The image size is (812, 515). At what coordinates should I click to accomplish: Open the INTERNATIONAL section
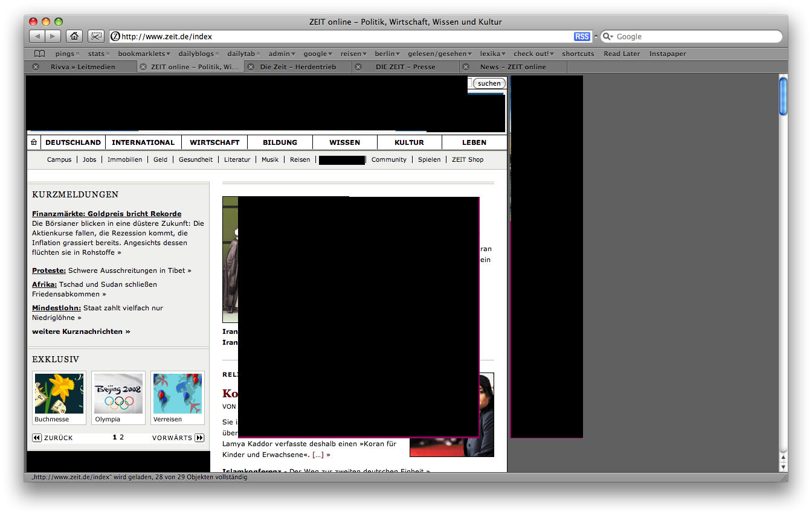[x=143, y=142]
